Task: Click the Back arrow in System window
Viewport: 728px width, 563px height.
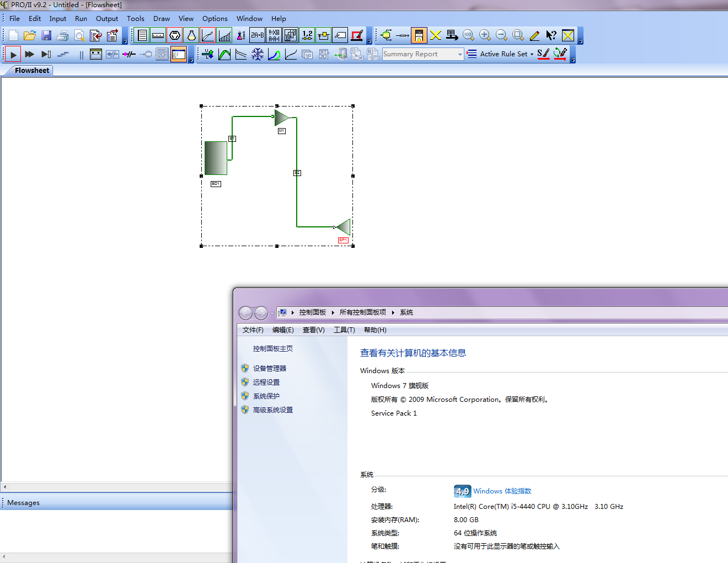Action: click(x=245, y=313)
